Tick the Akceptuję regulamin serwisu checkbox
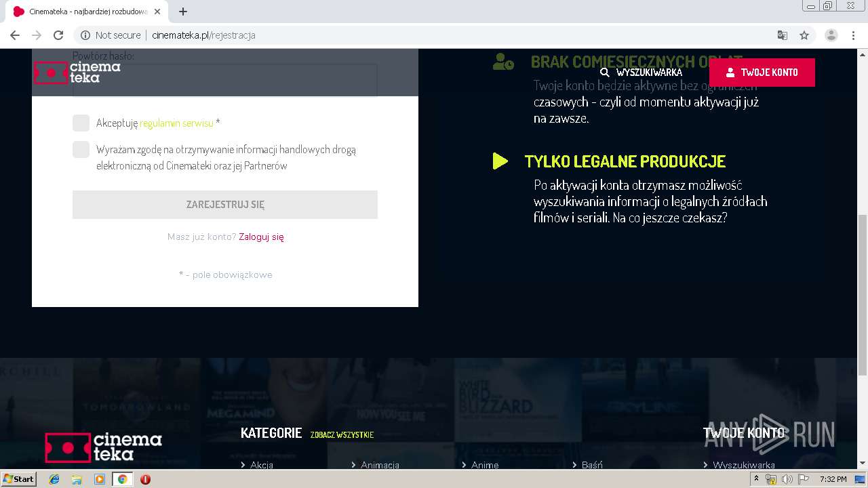This screenshot has height=488, width=868. [x=81, y=123]
